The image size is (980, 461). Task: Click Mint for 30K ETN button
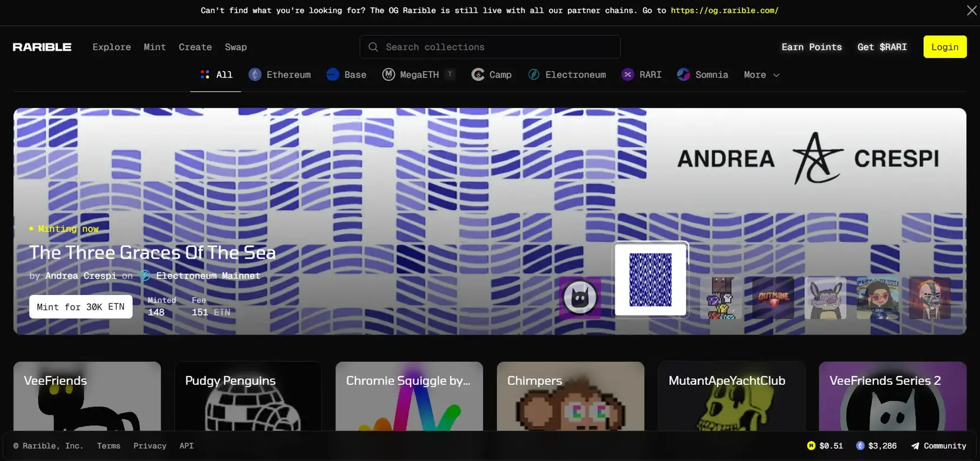81,307
